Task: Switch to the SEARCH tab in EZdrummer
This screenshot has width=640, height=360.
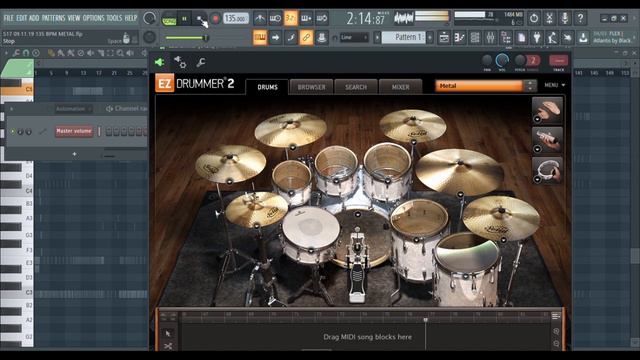Action: point(356,87)
